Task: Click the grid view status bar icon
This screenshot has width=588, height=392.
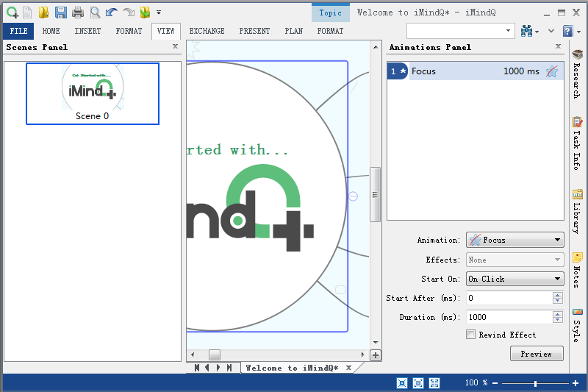Action: [x=434, y=383]
